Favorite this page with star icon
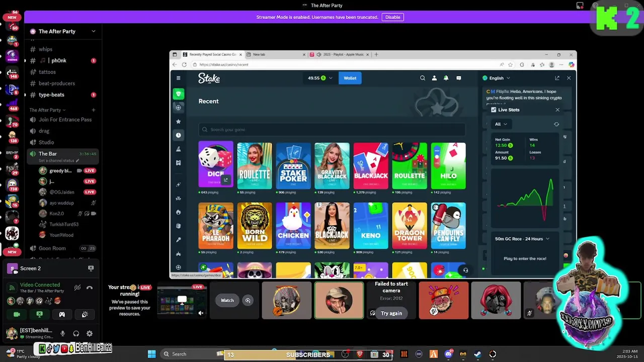Viewport: 644px width, 362px height. [510, 64]
